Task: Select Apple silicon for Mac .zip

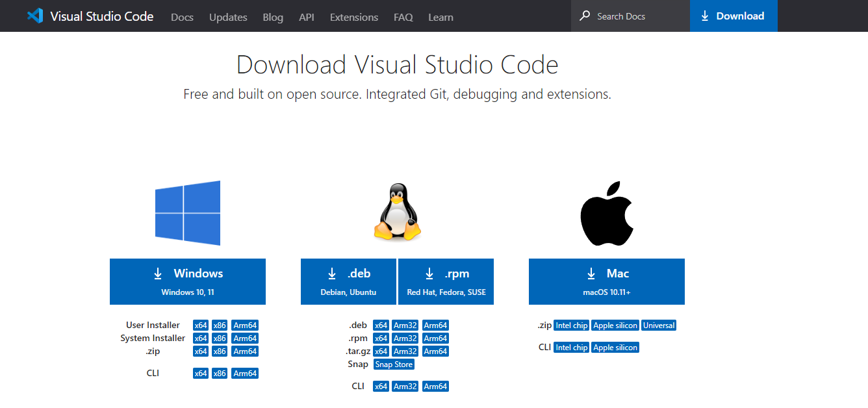Action: pyautogui.click(x=615, y=325)
